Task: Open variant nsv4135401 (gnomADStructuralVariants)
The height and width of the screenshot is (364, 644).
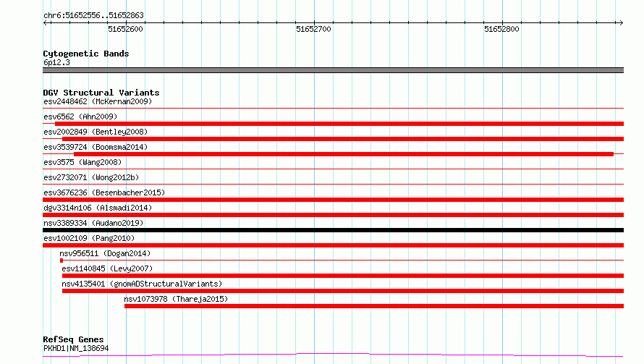Action: point(142,284)
